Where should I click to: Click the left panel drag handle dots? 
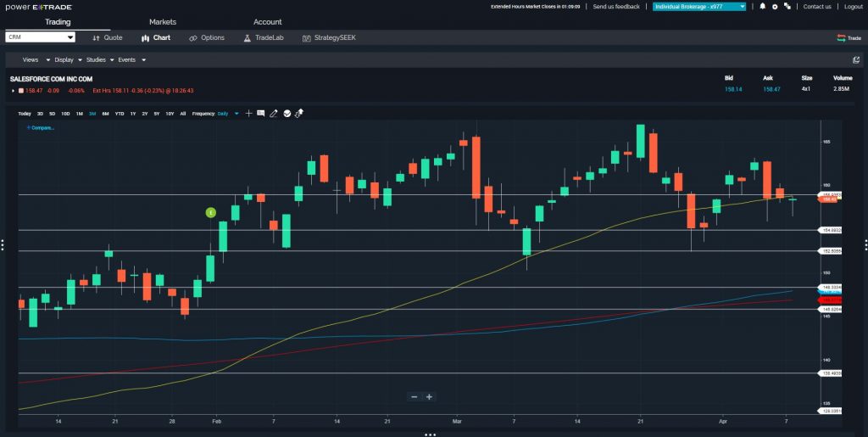(3, 244)
